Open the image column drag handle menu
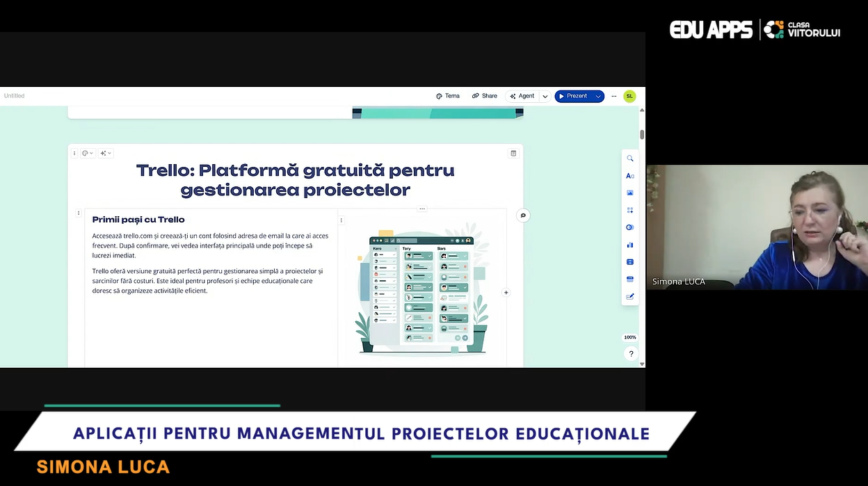Image resolution: width=868 pixels, height=486 pixels. [x=341, y=220]
